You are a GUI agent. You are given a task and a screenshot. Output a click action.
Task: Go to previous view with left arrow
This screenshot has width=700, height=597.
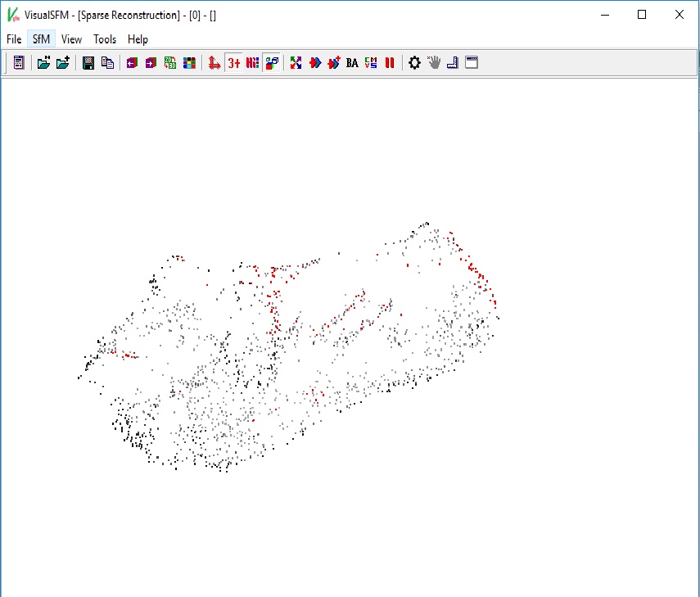(132, 62)
